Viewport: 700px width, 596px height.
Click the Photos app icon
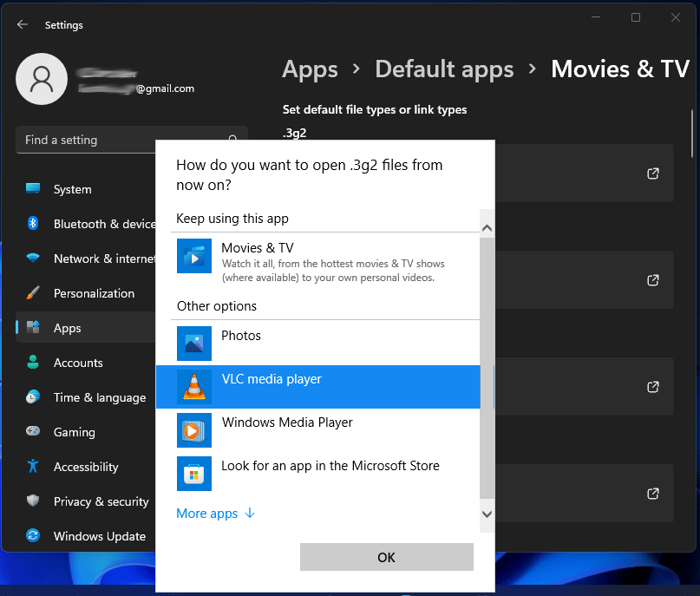click(193, 344)
